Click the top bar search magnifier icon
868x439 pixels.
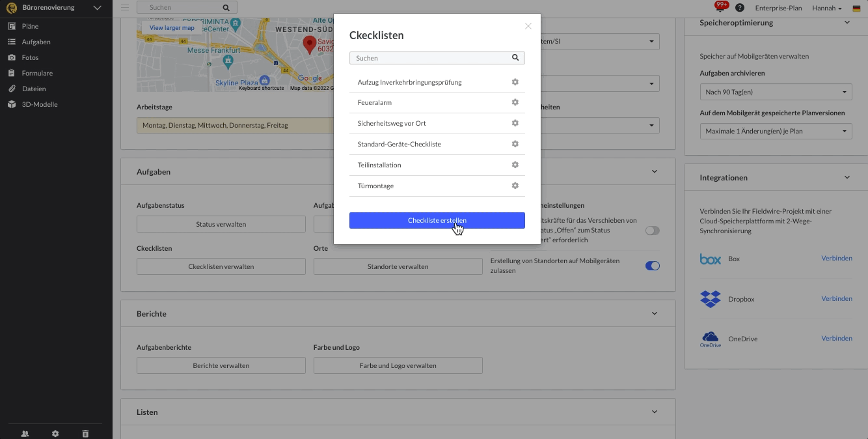click(x=226, y=8)
